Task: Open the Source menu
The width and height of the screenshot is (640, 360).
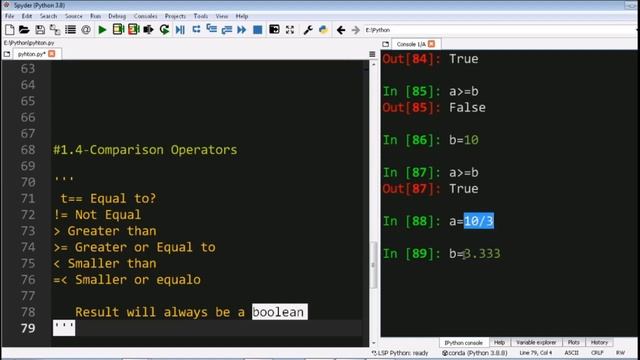Action: (x=73, y=16)
